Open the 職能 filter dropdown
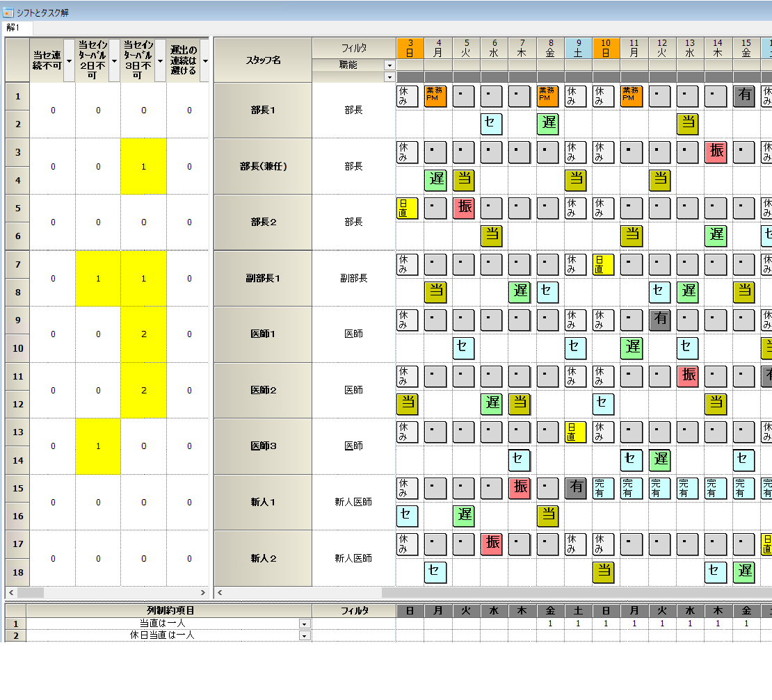This screenshot has height=700, width=772. [389, 65]
